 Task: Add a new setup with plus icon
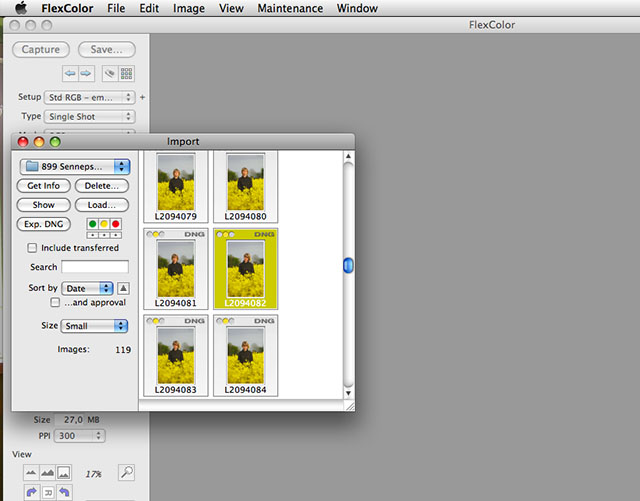(142, 97)
